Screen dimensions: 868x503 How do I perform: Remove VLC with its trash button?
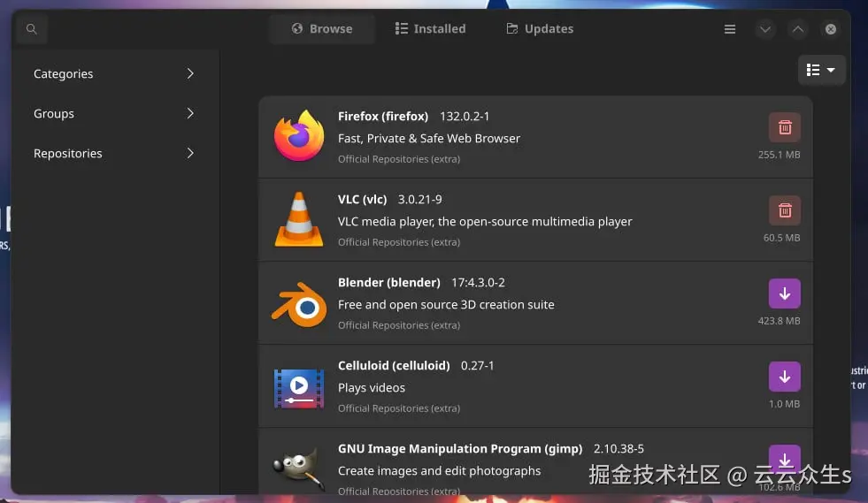[785, 210]
